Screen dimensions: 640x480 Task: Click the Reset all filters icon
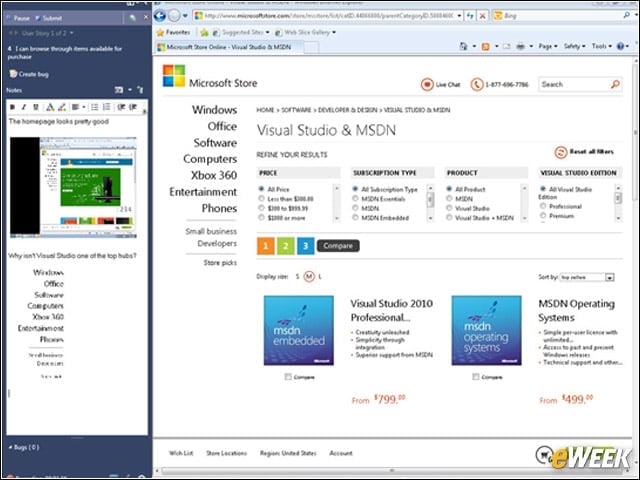coord(561,152)
